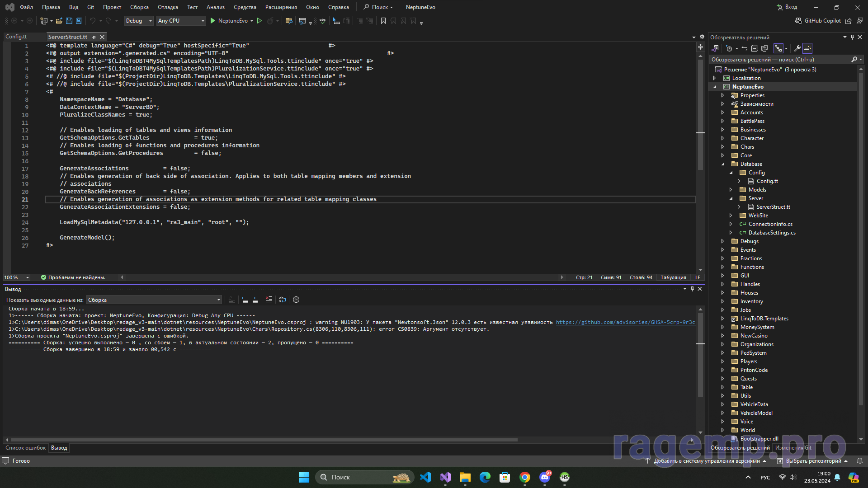Viewport: 868px width, 488px height.
Task: Open the Any CPU platform dropdown
Action: coord(181,21)
